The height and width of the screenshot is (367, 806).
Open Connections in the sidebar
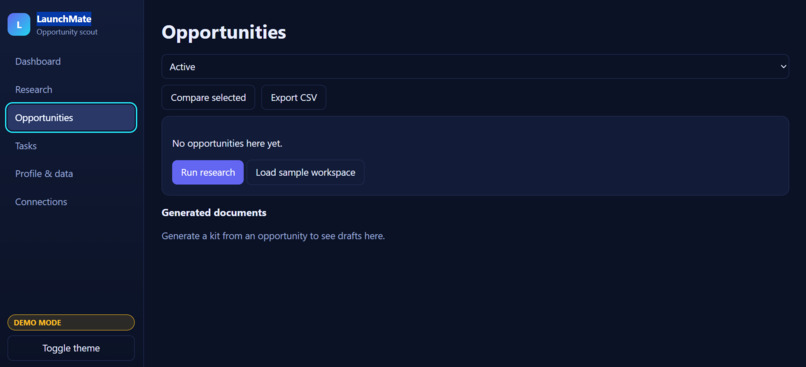pos(71,202)
